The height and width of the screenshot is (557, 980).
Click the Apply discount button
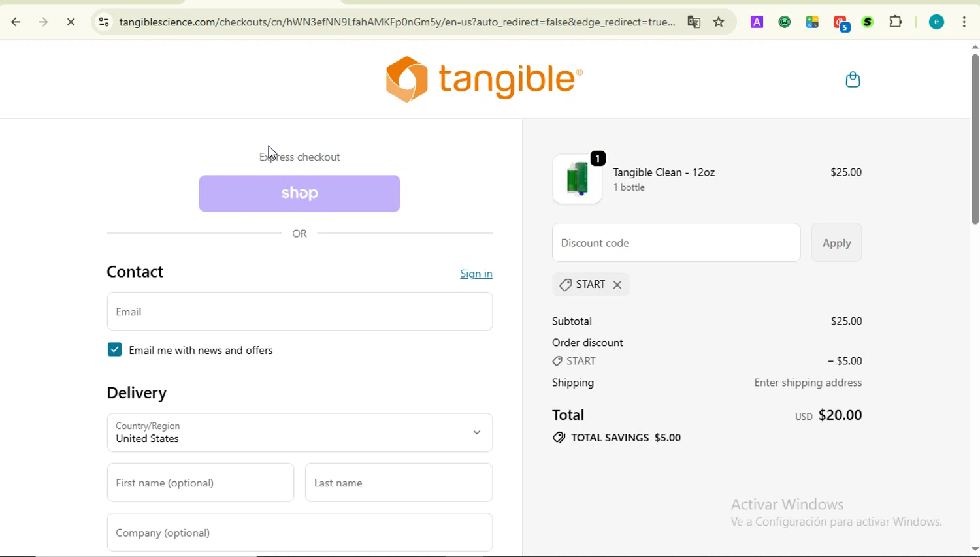pyautogui.click(x=836, y=243)
